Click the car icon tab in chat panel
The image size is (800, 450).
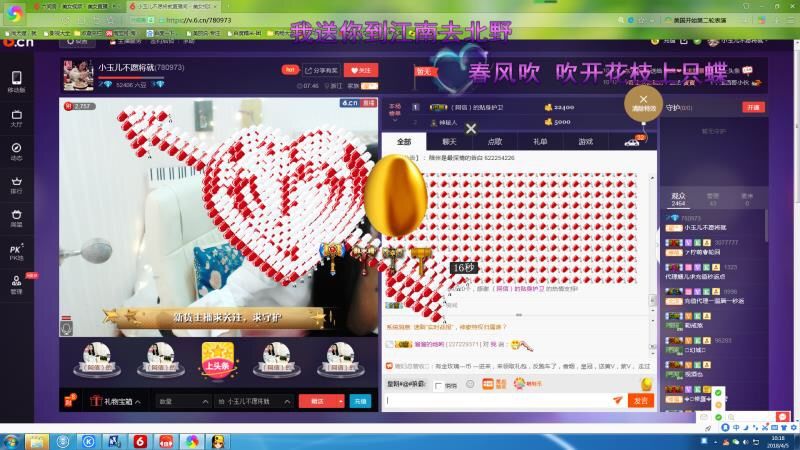(x=633, y=142)
